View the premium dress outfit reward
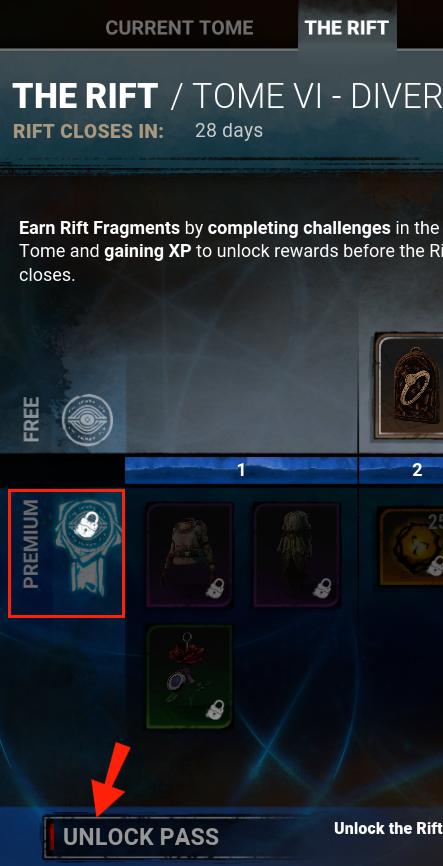The height and width of the screenshot is (866, 443). point(297,555)
